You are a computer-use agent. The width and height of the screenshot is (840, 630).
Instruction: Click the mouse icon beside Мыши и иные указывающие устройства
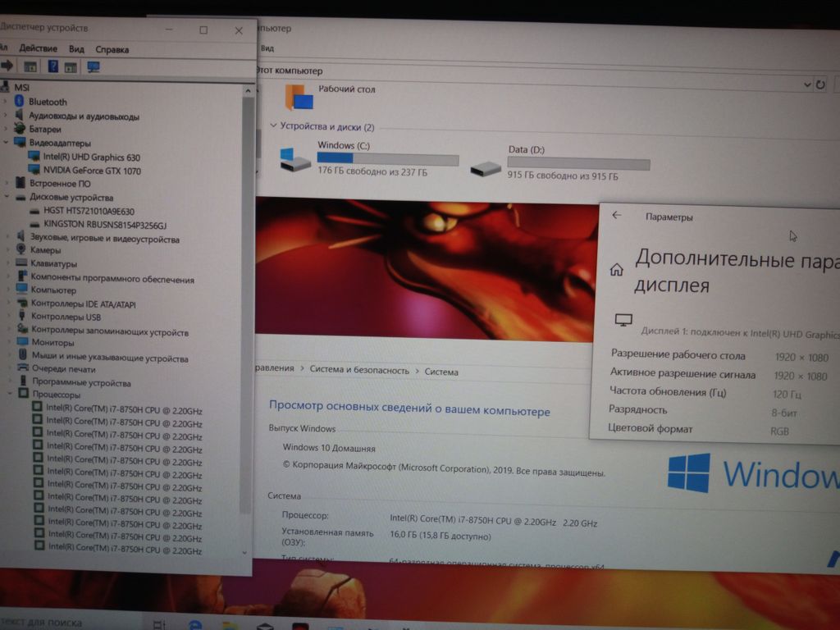[23, 355]
